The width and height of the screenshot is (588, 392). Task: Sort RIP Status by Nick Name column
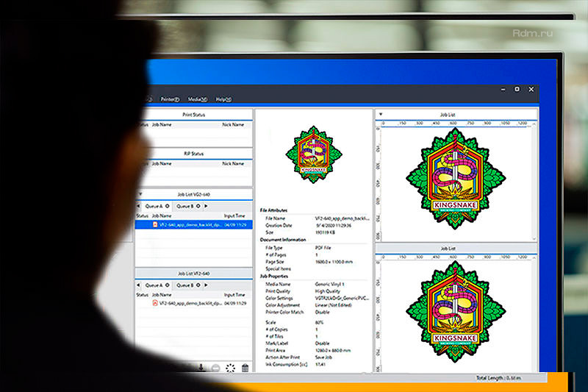233,163
